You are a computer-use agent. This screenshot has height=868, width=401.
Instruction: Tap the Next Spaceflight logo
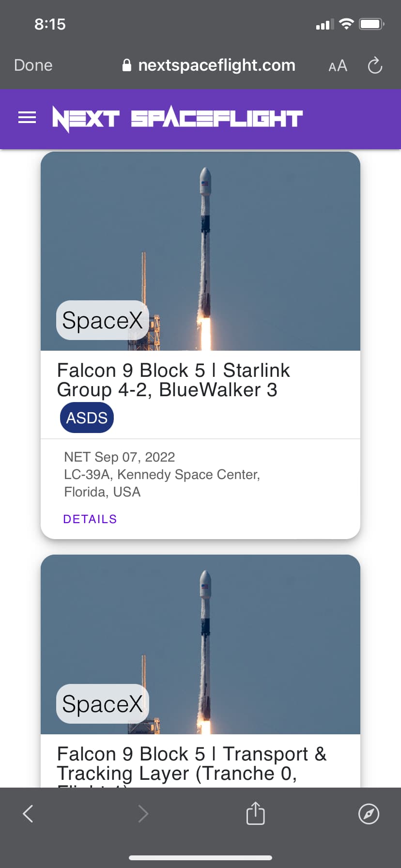[x=177, y=119]
